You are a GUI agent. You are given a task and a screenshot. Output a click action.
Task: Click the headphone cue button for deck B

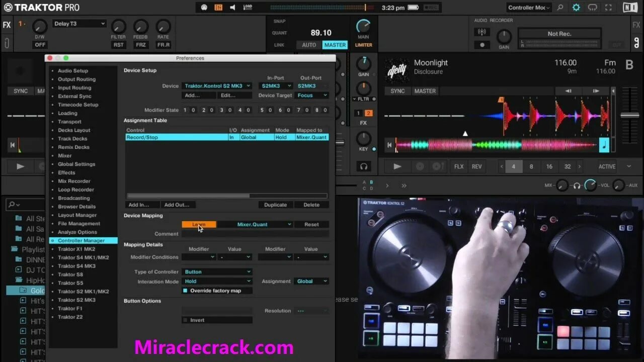pos(363,166)
